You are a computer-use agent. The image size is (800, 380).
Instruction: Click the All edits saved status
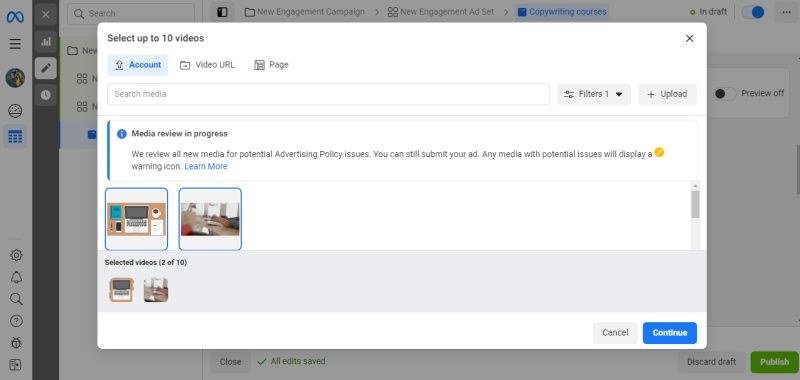point(291,361)
